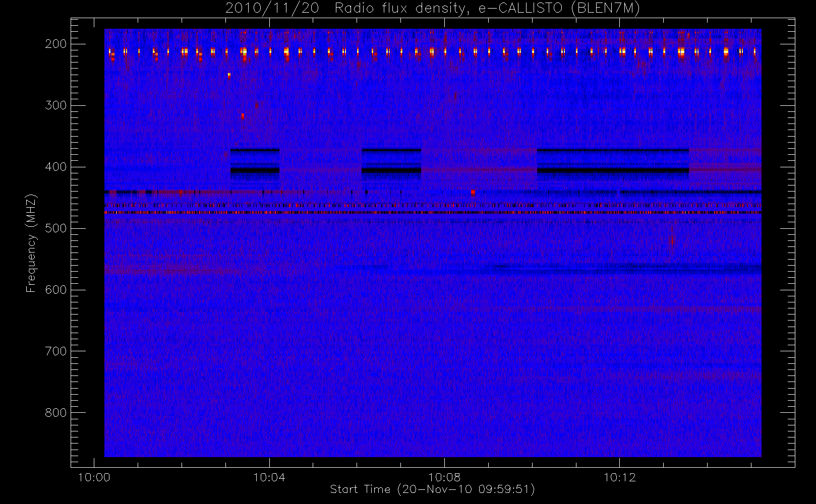Image resolution: width=816 pixels, height=504 pixels.
Task: Select the 'Frequency (MHZ)' axis label
Action: click(x=31, y=243)
